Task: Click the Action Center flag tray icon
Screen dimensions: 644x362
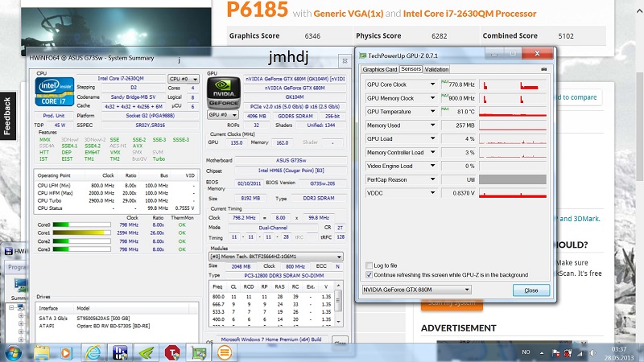Action: coord(555,352)
